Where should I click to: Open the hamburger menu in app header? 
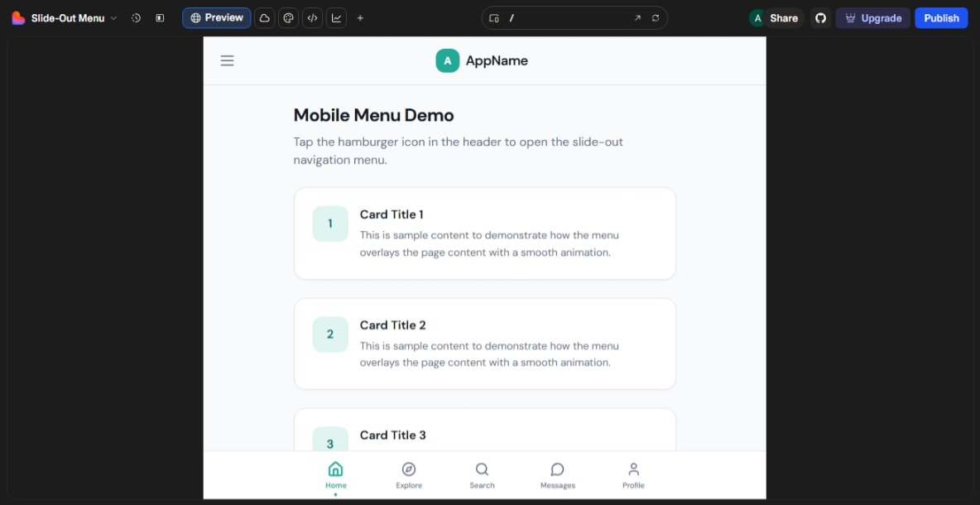[x=227, y=60]
